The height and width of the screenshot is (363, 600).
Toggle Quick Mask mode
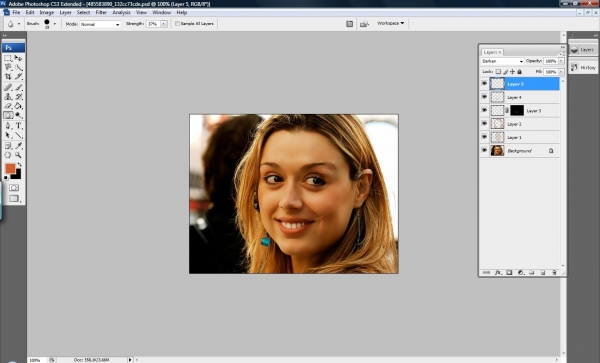pyautogui.click(x=14, y=188)
